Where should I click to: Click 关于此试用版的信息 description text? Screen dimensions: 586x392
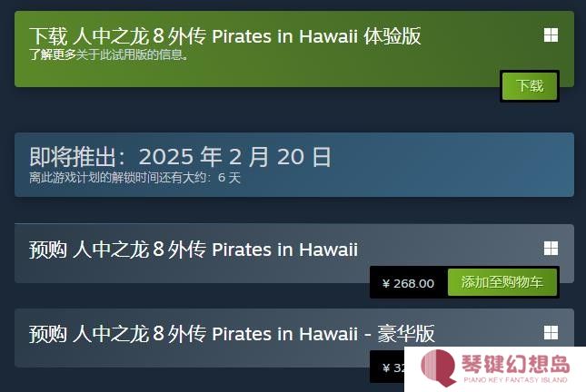pyautogui.click(x=133, y=54)
